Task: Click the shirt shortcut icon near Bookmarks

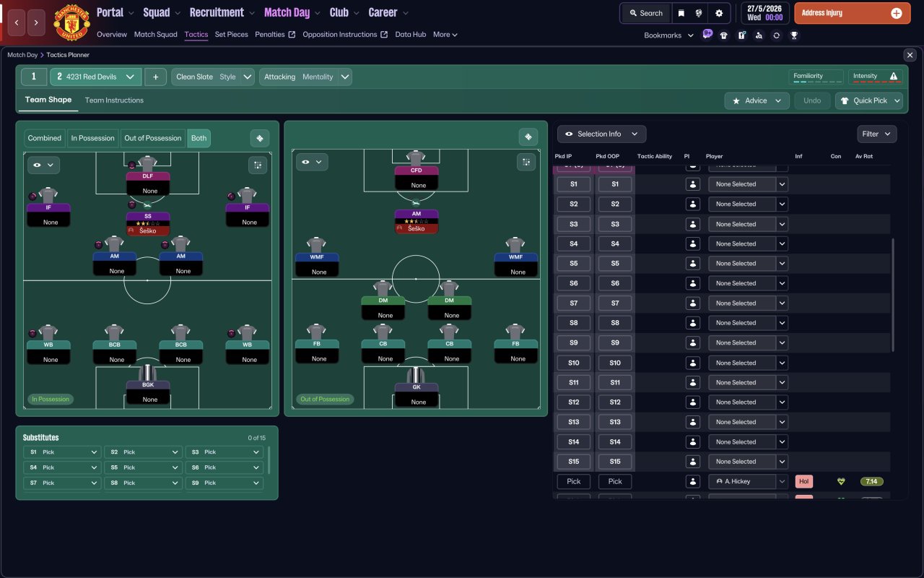Action: [x=724, y=35]
